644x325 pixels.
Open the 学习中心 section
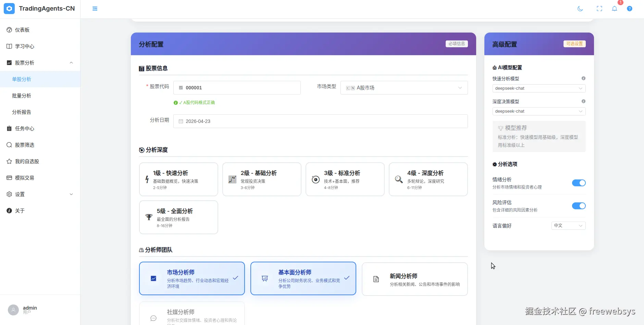tap(24, 46)
